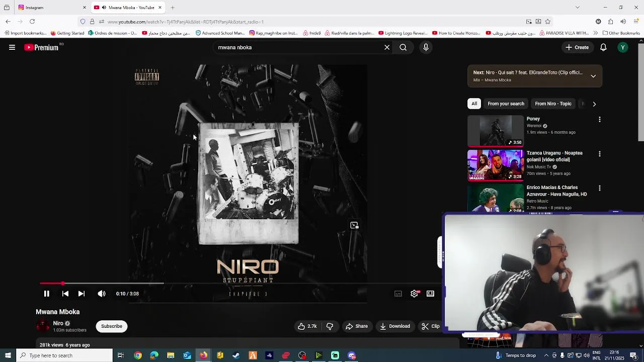
Task: Go back in browser history
Action: (8, 22)
